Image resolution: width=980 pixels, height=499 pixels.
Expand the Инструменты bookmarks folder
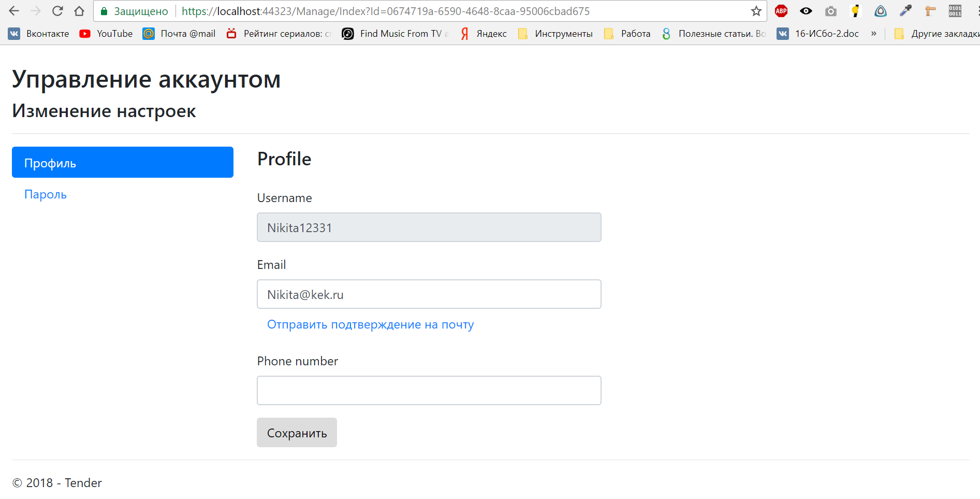(555, 34)
